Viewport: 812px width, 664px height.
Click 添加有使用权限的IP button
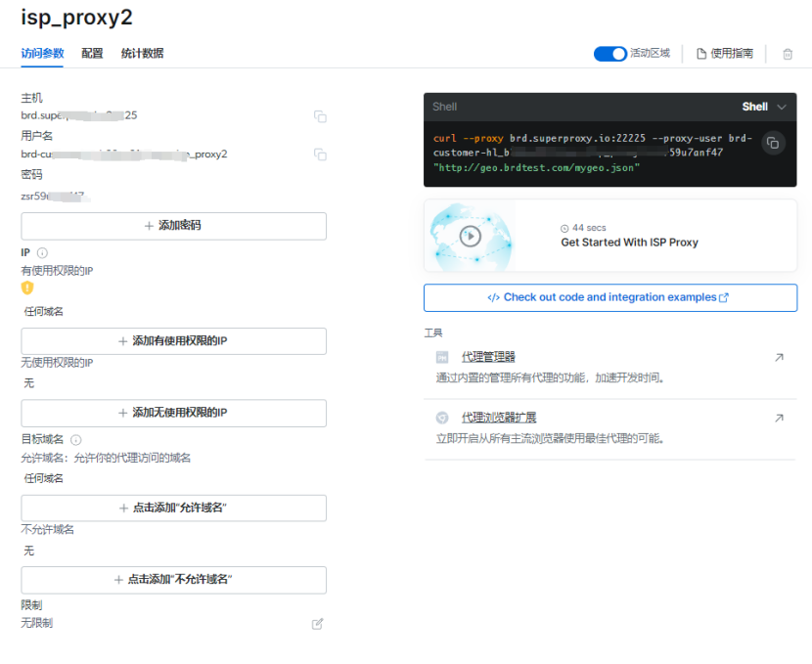pyautogui.click(x=173, y=341)
